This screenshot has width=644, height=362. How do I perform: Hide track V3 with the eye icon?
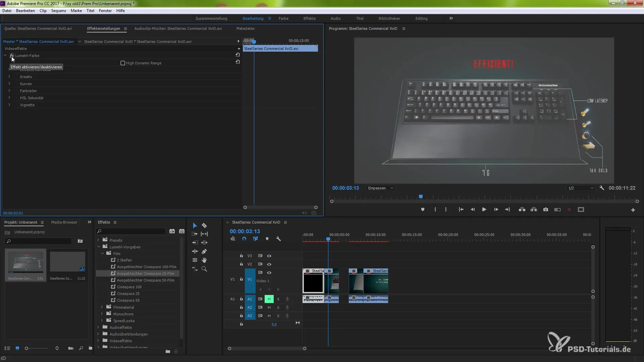(x=269, y=256)
